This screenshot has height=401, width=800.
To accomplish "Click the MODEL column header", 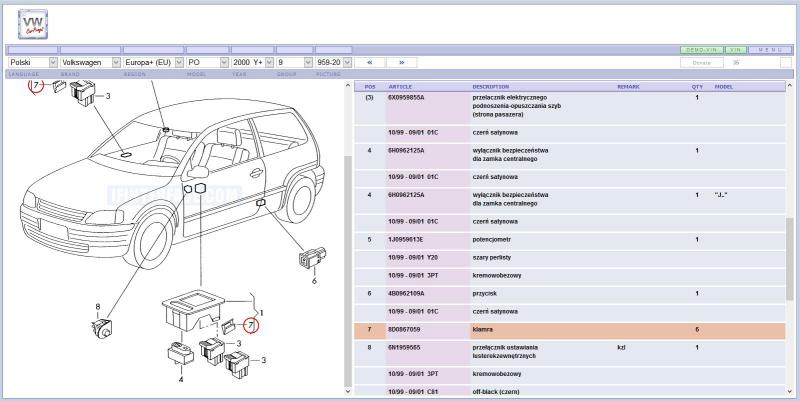I will [723, 87].
